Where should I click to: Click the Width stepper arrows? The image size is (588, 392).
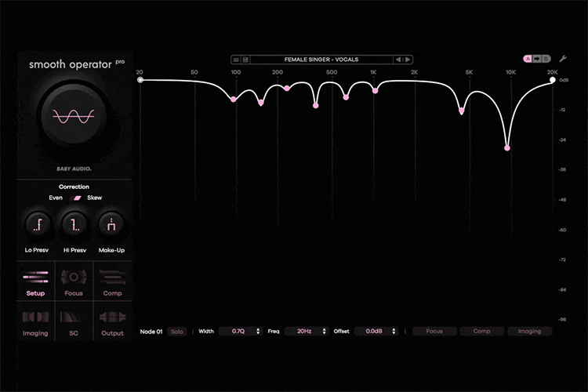[x=258, y=331]
